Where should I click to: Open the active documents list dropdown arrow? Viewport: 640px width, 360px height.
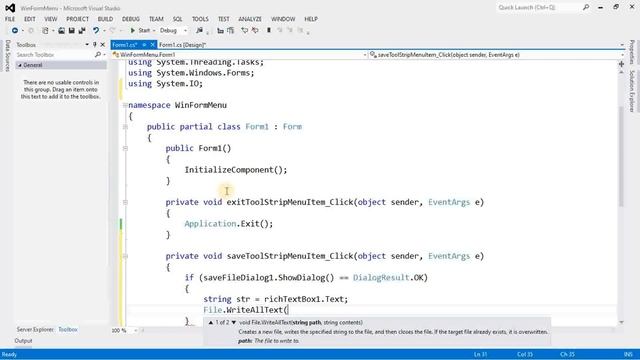click(x=622, y=45)
